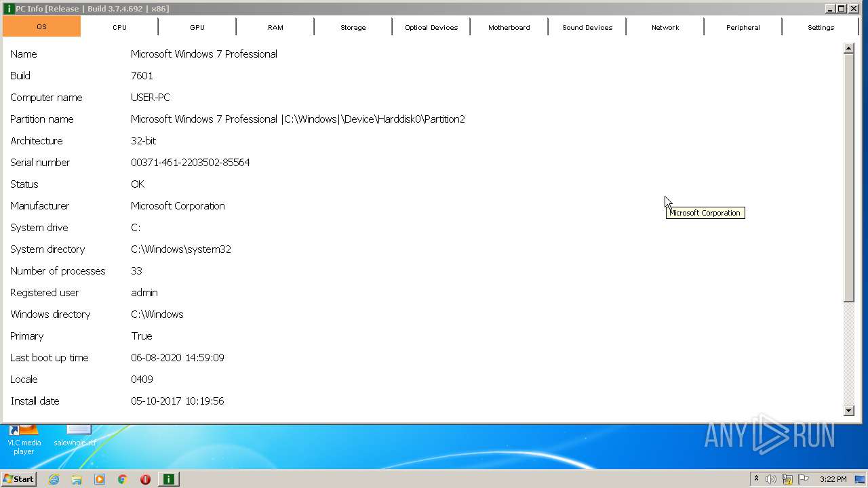Open the Start menu
The height and width of the screenshot is (488, 868).
[19, 479]
